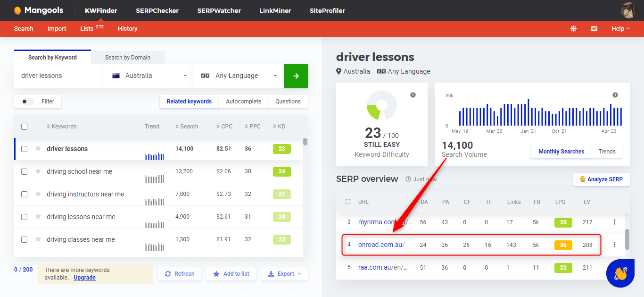644x297 pixels.
Task: Click the green KD 24 badge for driving school near me
Action: pos(281,171)
